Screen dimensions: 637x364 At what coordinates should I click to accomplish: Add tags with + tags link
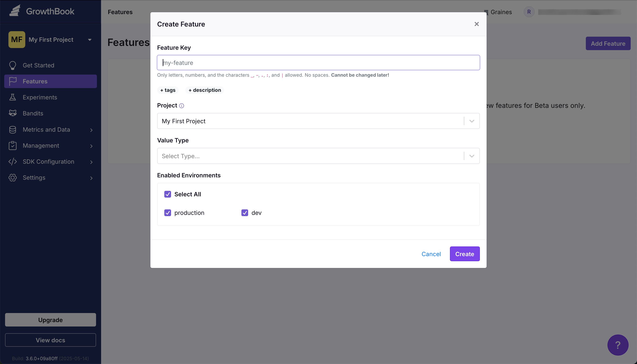tap(168, 90)
